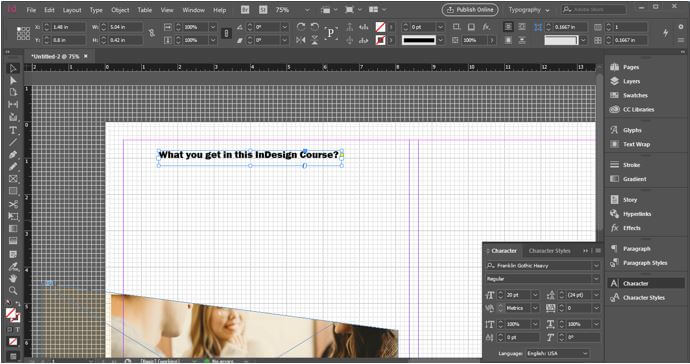Screen dimensions: 690x364
Task: Click the Rotate 90° clockwise icon
Action: pos(301,27)
